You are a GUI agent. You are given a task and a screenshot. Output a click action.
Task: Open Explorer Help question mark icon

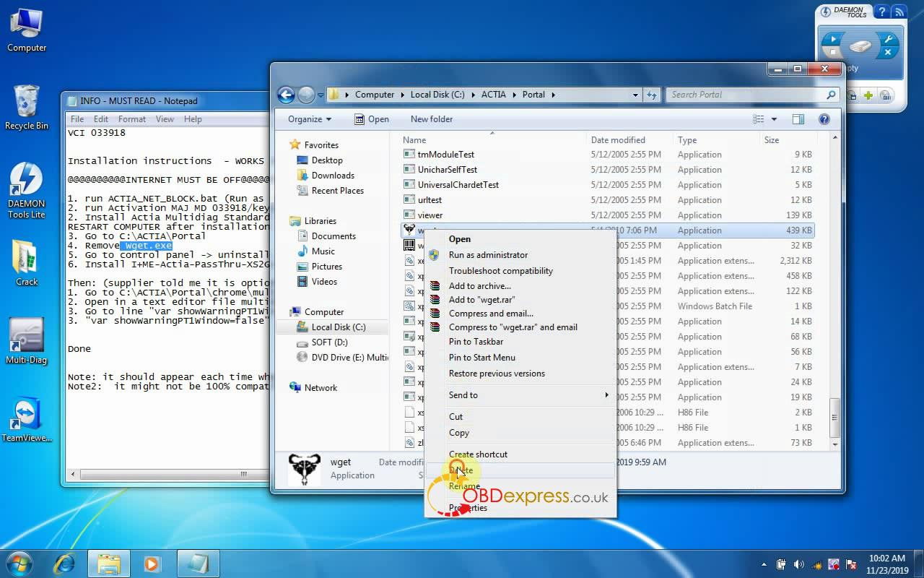coord(824,119)
